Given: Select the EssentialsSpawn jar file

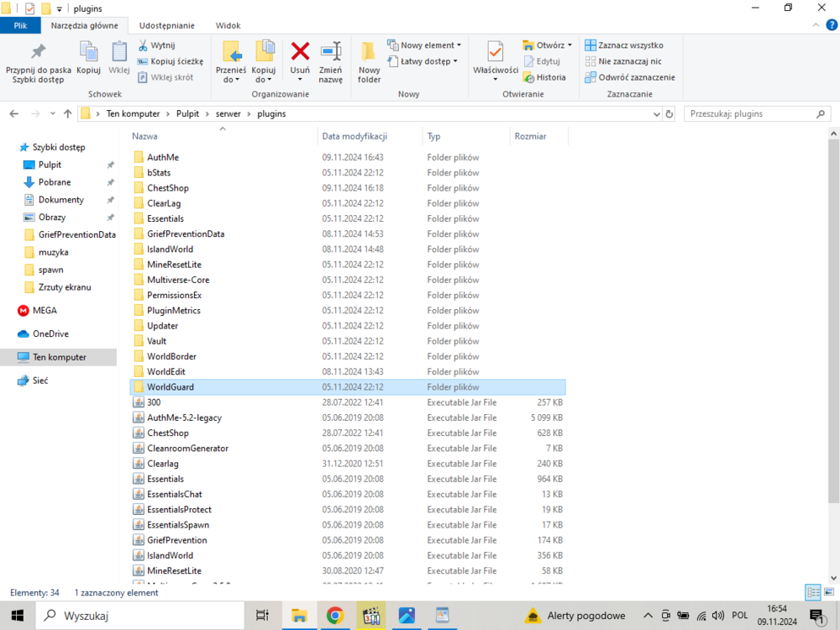Looking at the screenshot, I should [178, 525].
